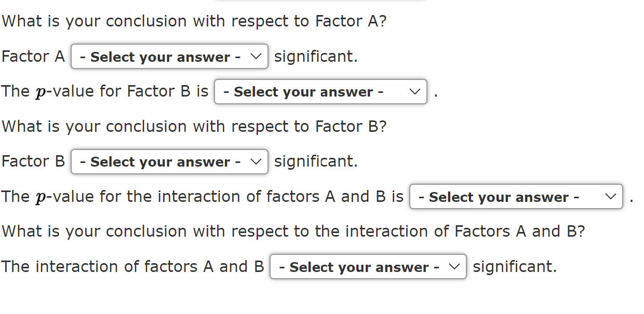
Task: Click chevron arrow on interaction significance dropdown
Action: pyautogui.click(x=453, y=267)
